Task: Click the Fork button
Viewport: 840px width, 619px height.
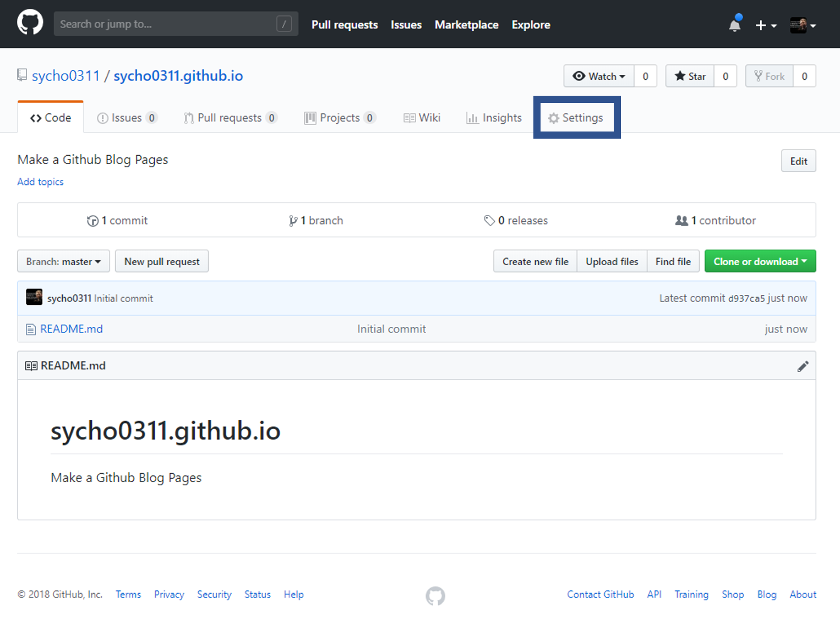Action: (769, 76)
